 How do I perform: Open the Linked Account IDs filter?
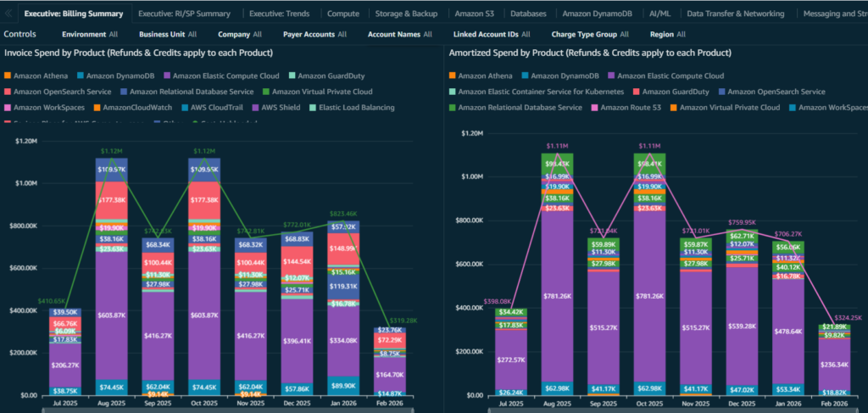click(492, 34)
